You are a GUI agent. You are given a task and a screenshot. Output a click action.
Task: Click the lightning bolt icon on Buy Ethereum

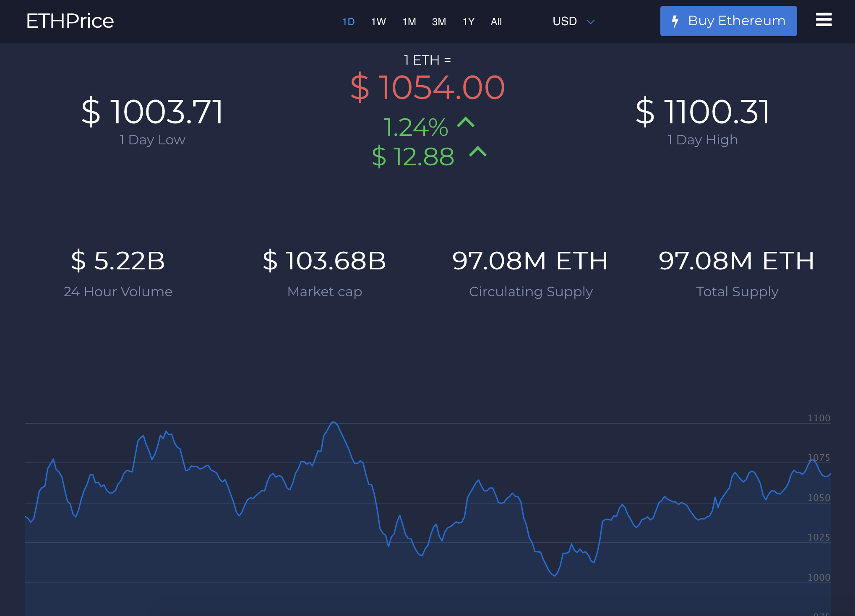click(676, 21)
